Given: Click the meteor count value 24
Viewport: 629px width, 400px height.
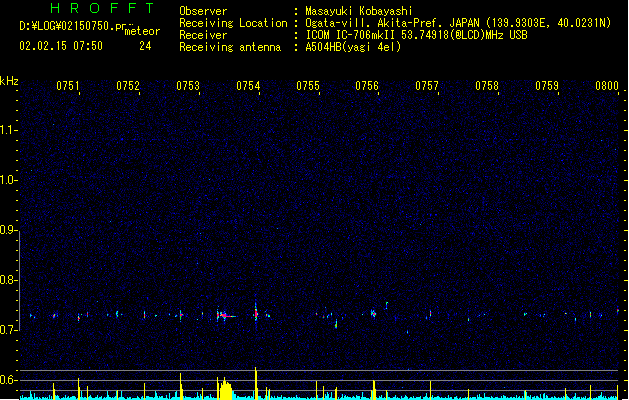Looking at the screenshot, I should (x=145, y=46).
